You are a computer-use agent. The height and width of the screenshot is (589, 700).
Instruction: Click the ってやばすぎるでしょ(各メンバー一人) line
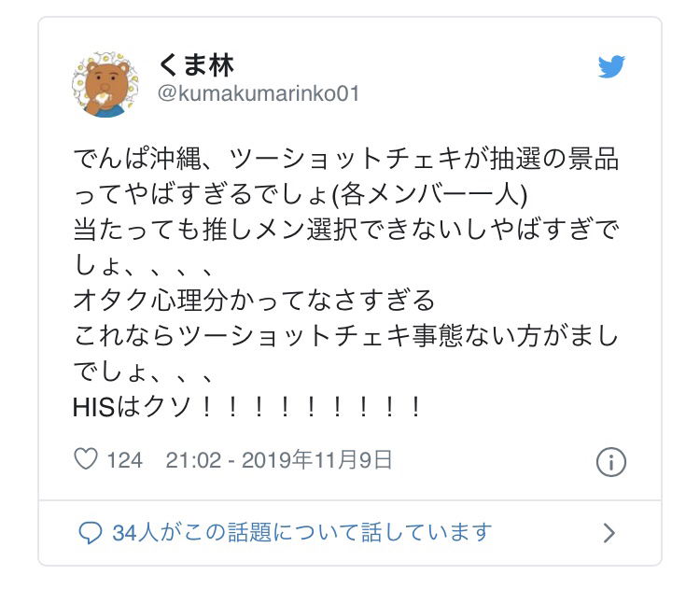point(301,194)
